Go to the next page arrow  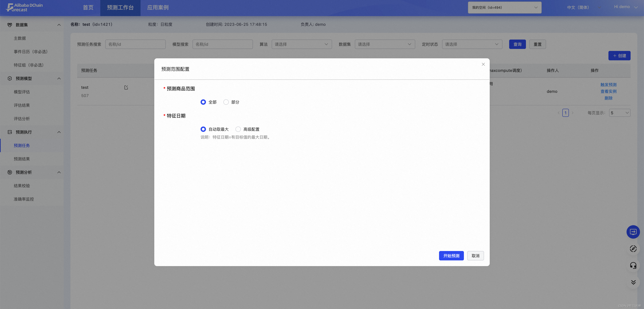coord(573,113)
